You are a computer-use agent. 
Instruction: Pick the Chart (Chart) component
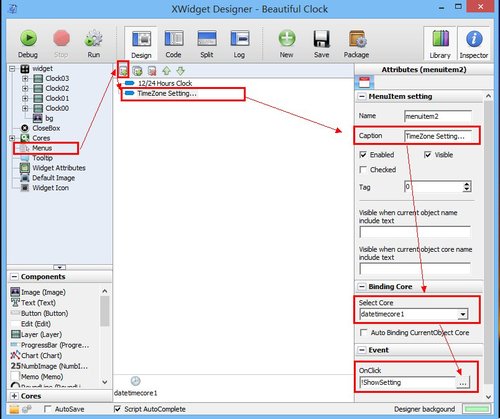41,356
